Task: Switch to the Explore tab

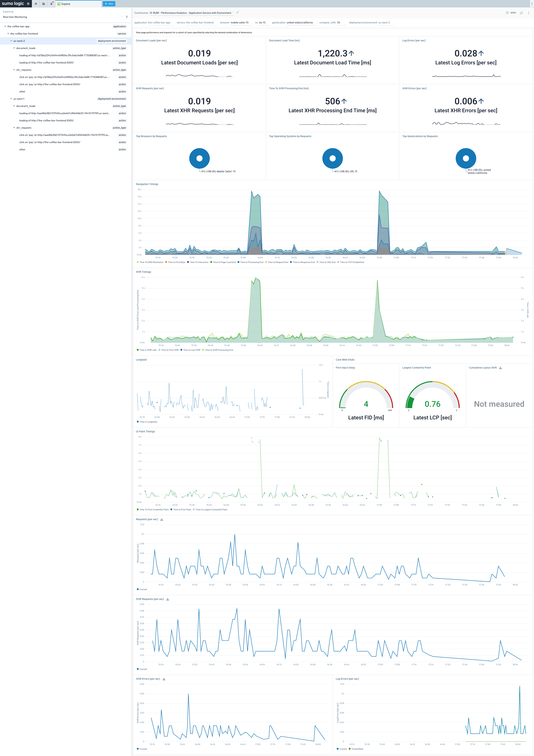Action: (66, 4)
